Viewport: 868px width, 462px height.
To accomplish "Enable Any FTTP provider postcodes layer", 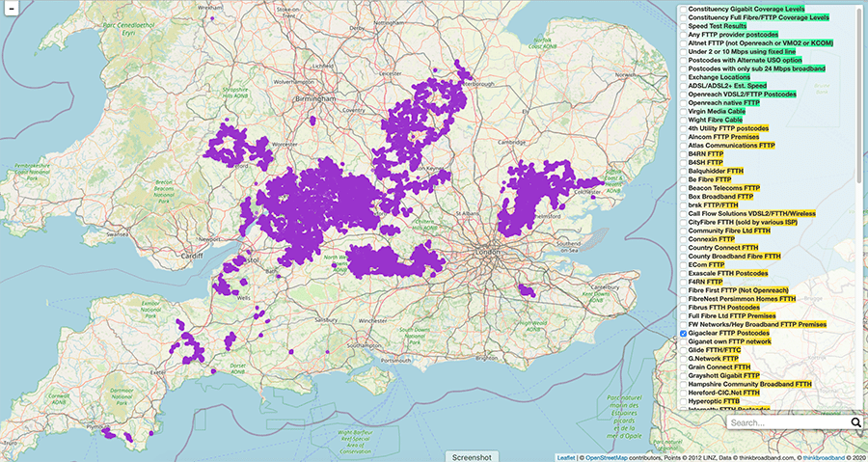I will click(x=684, y=35).
